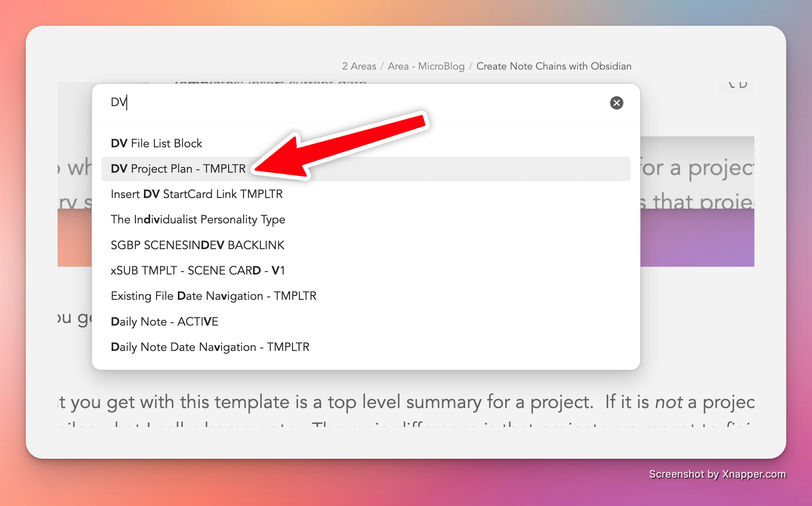Click the search field containing "DV"
812x506 pixels.
(x=344, y=103)
